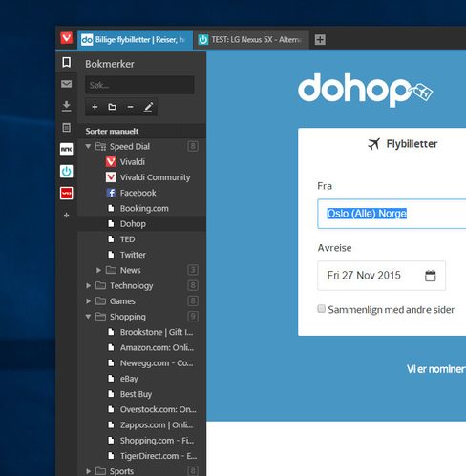466x476 pixels.
Task: Open the Downloads panel icon
Action: (67, 106)
